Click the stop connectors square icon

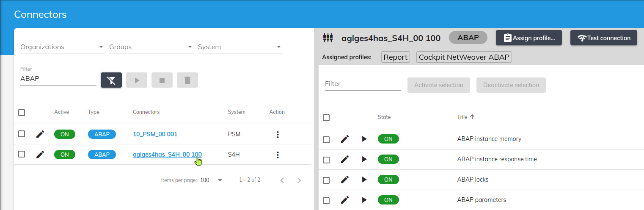click(x=162, y=80)
